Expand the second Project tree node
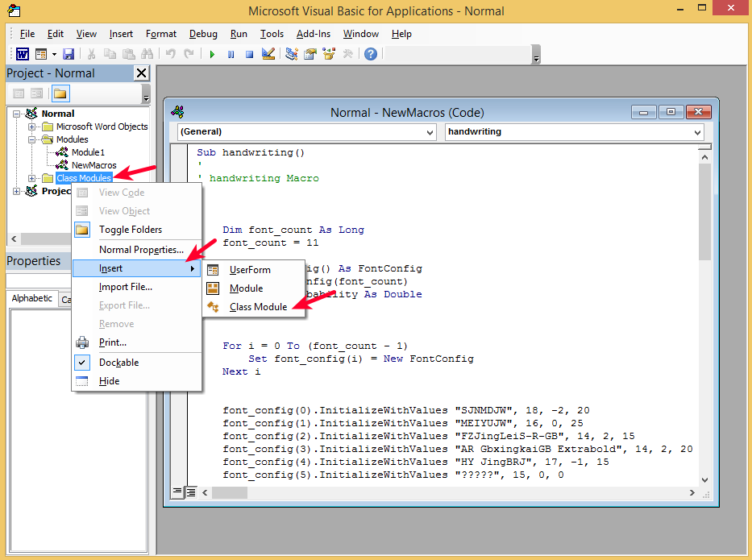The width and height of the screenshot is (752, 560). [16, 191]
